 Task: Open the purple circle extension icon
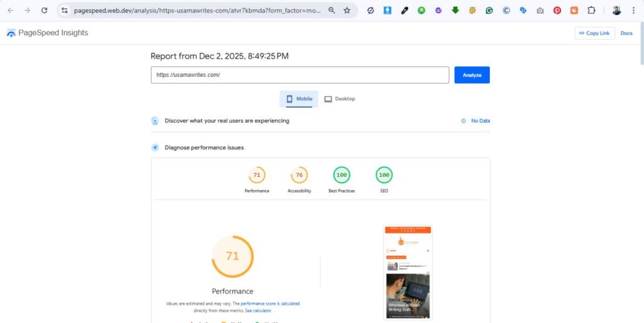pyautogui.click(x=438, y=11)
